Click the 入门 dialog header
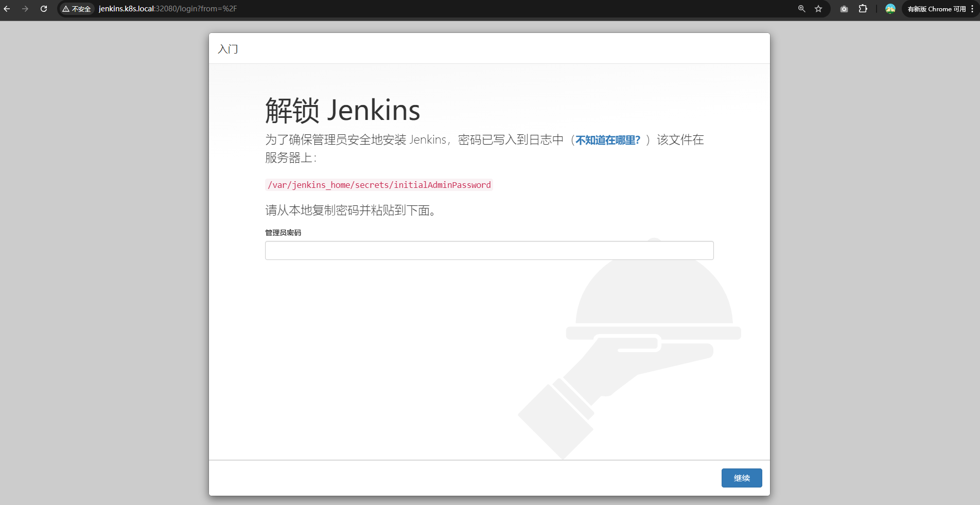980x505 pixels. [x=228, y=49]
